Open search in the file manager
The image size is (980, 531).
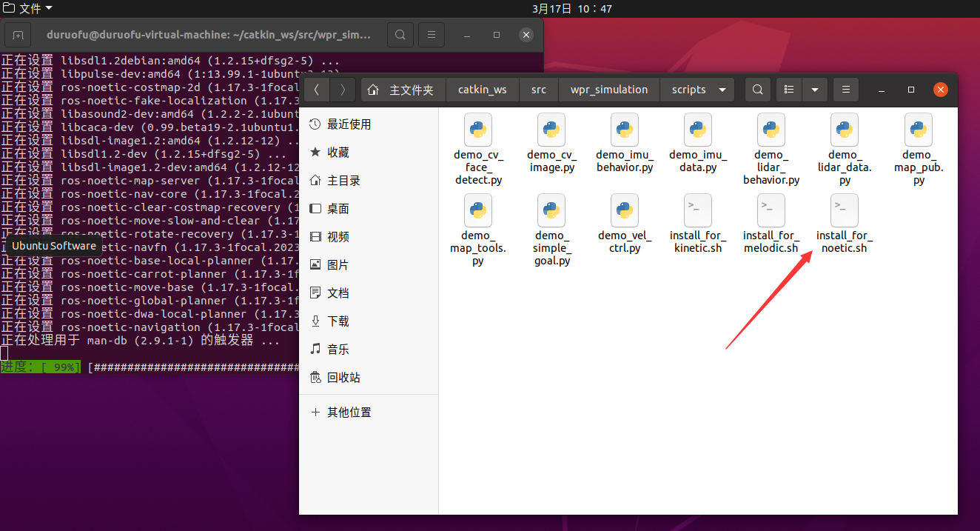tap(756, 90)
